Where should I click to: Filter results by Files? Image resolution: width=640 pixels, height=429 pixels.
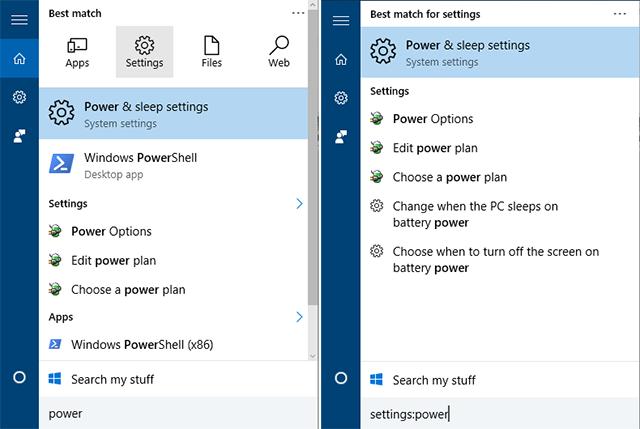click(211, 52)
